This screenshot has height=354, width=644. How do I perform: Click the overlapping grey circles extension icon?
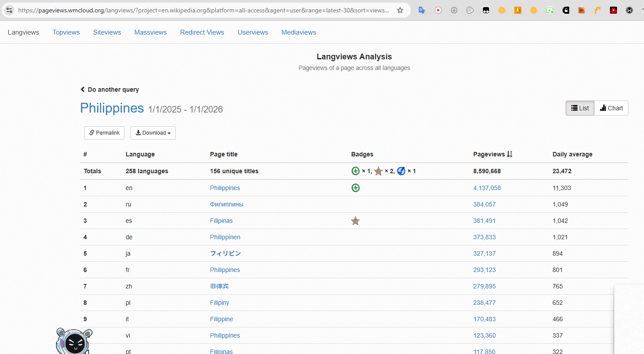click(x=470, y=10)
